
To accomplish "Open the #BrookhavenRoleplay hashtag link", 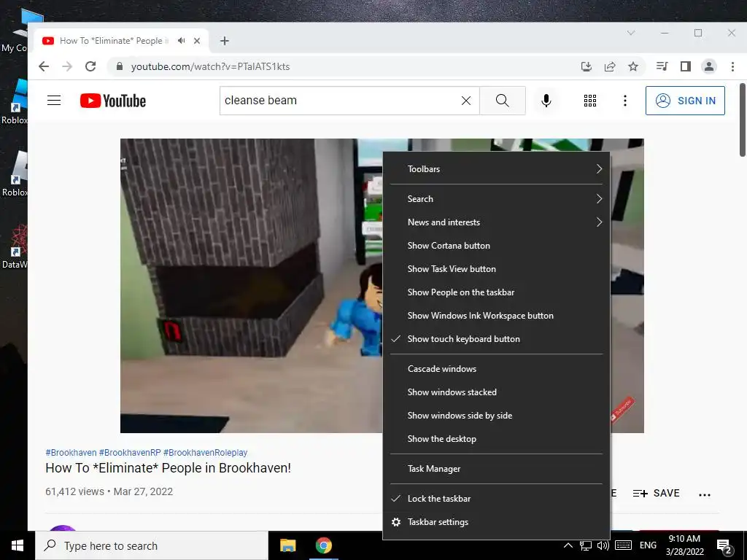I will [x=205, y=452].
